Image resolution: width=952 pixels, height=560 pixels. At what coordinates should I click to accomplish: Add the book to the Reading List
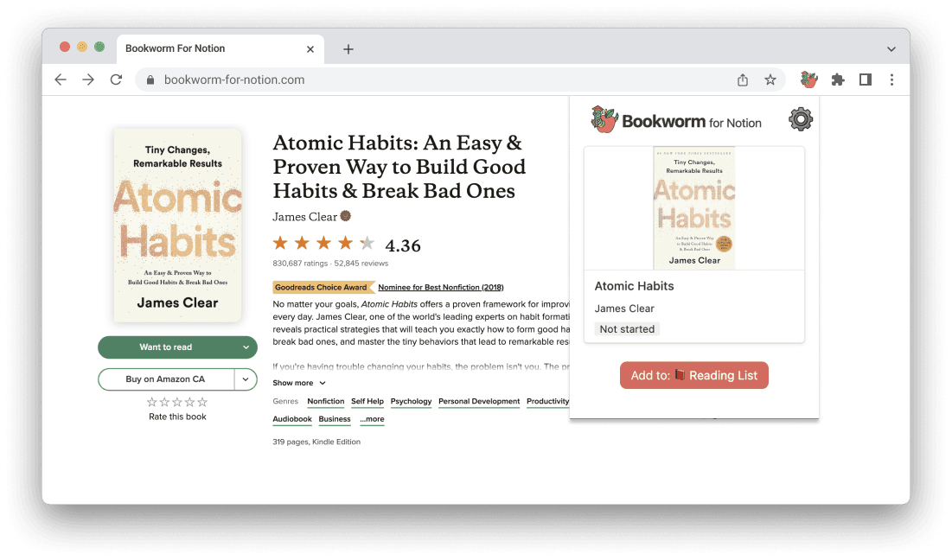[693, 375]
